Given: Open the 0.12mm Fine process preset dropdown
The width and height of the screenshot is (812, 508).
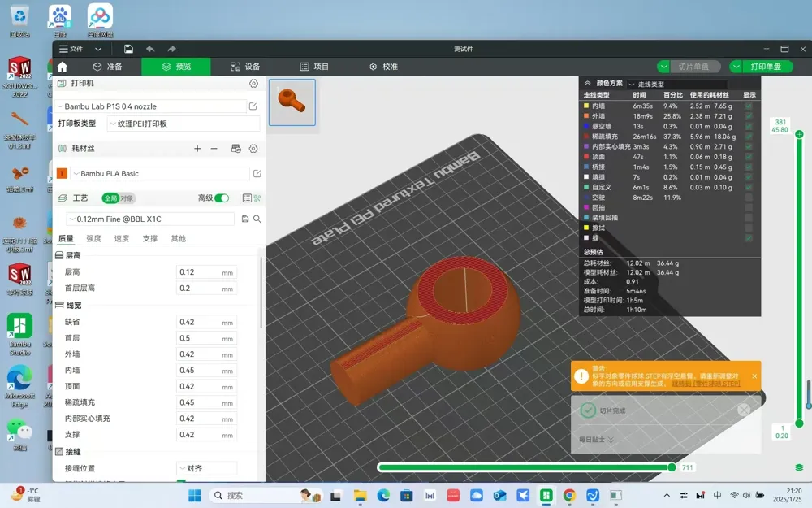Looking at the screenshot, I should (x=150, y=219).
